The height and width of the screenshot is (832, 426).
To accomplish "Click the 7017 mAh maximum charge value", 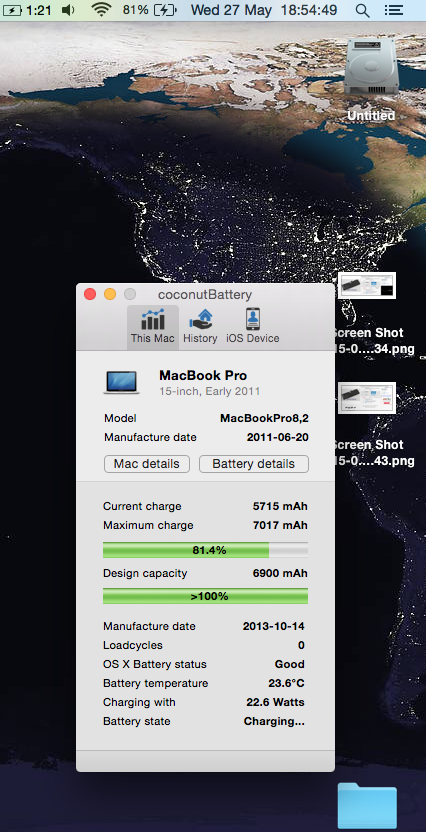I will tap(280, 525).
